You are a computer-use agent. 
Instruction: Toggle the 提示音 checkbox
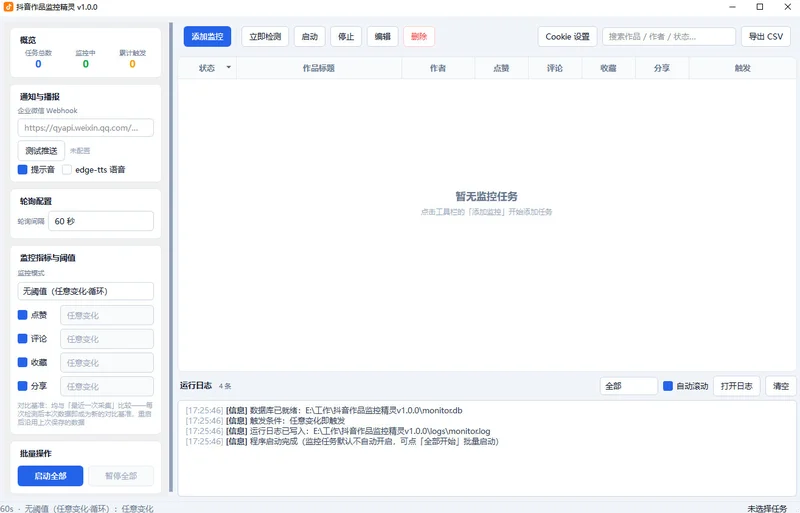[22, 169]
